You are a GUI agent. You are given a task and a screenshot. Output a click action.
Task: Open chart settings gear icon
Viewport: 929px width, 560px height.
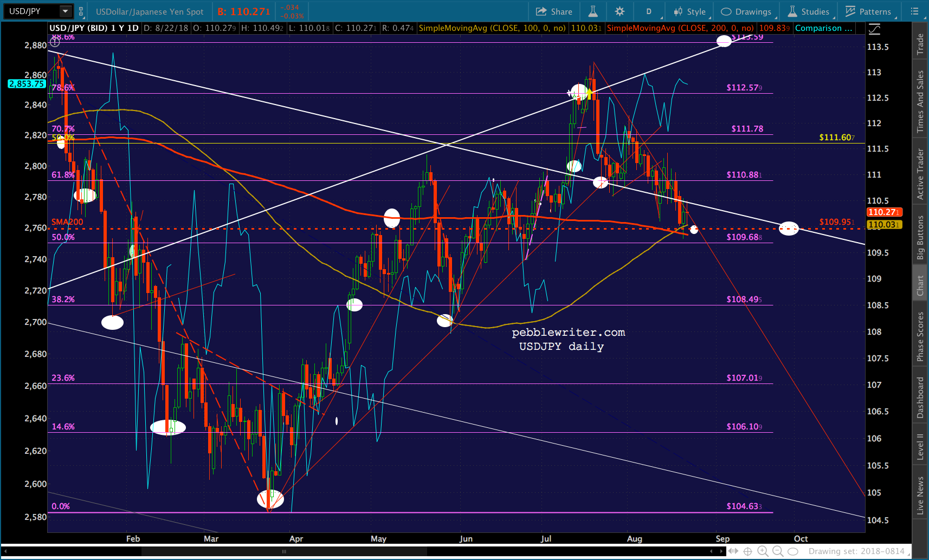pos(620,11)
